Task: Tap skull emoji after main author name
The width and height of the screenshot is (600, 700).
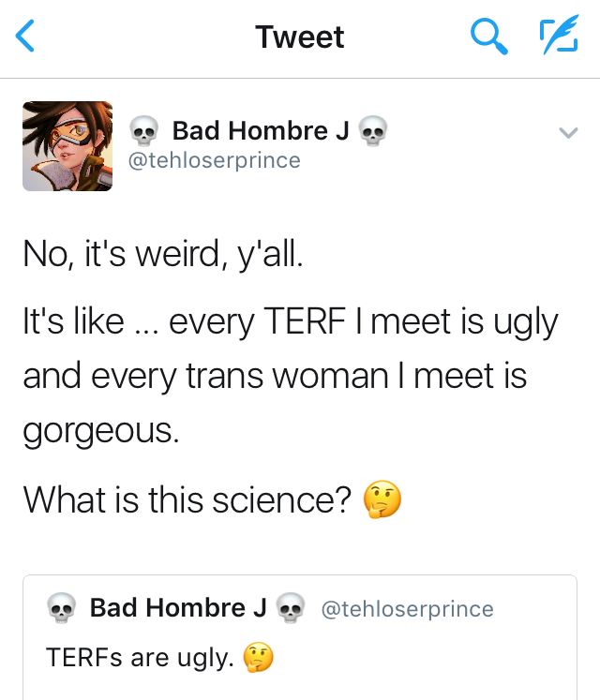Action: point(373,131)
